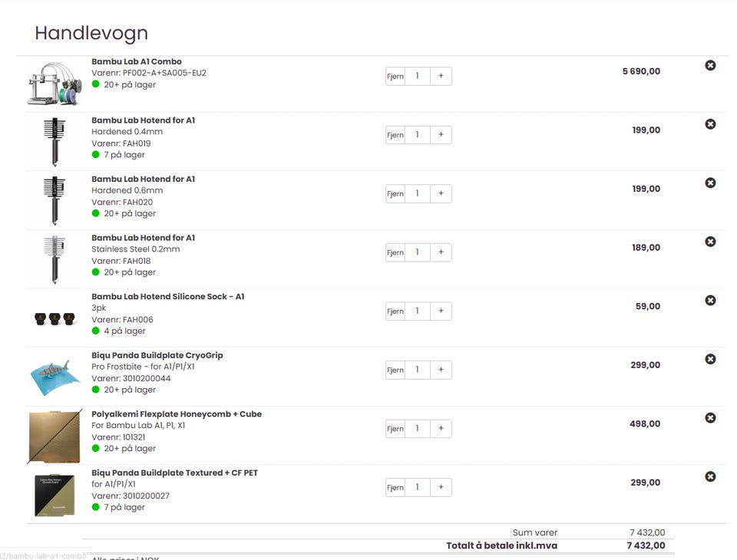Click Fjern for Biqu Panda CryoGrip
This screenshot has height=560, width=737.
(x=395, y=370)
